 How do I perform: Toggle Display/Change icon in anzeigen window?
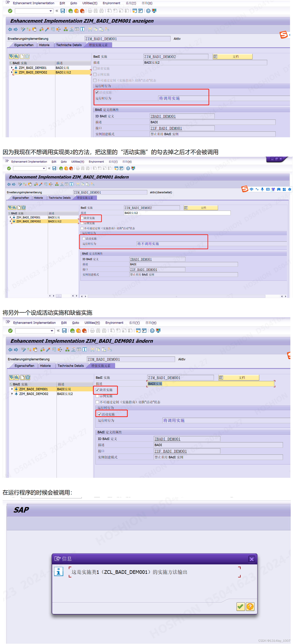23,29
